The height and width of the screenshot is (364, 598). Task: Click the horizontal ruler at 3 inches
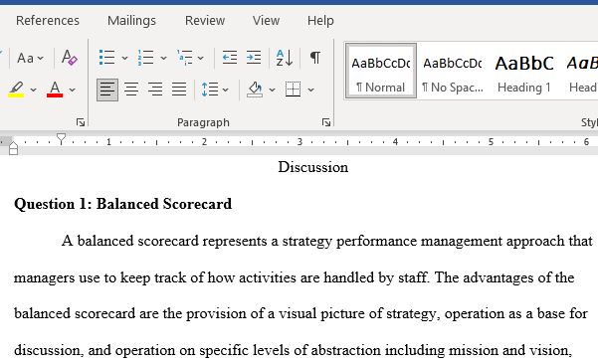[x=299, y=142]
